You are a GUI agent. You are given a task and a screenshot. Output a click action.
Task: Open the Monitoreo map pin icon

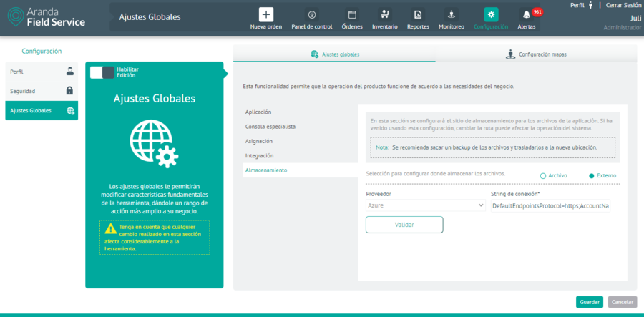click(x=452, y=15)
